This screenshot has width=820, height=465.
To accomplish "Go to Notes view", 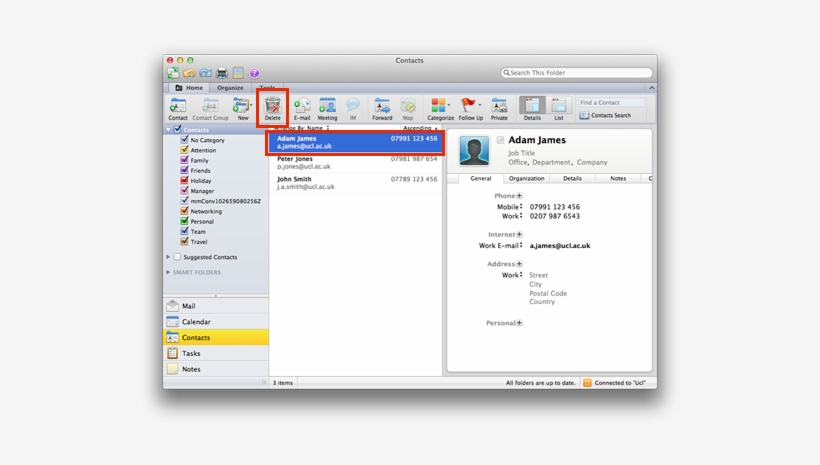I will click(216, 369).
